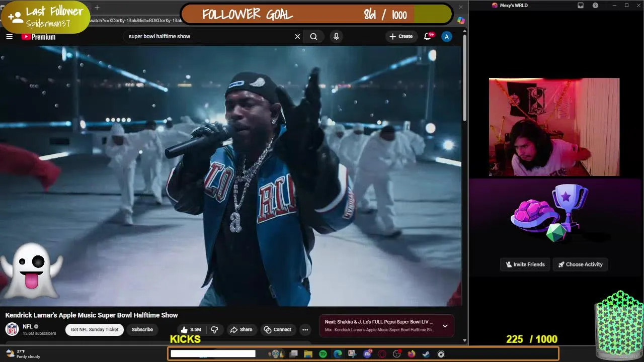Image resolution: width=644 pixels, height=362 pixels.
Task: Open OBS Studio from taskbar
Action: (x=396, y=354)
